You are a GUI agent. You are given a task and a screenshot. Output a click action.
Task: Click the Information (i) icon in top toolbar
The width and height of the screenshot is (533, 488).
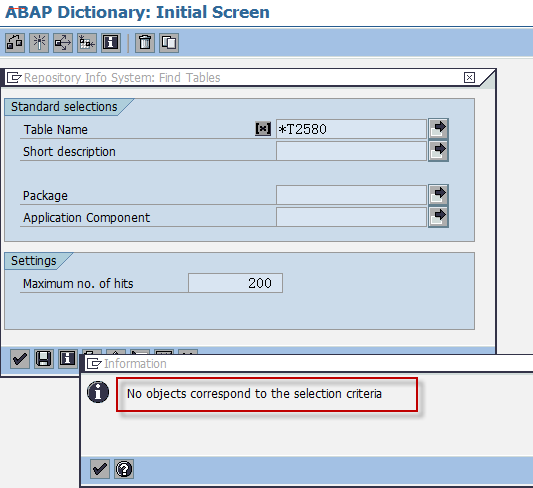point(111,43)
